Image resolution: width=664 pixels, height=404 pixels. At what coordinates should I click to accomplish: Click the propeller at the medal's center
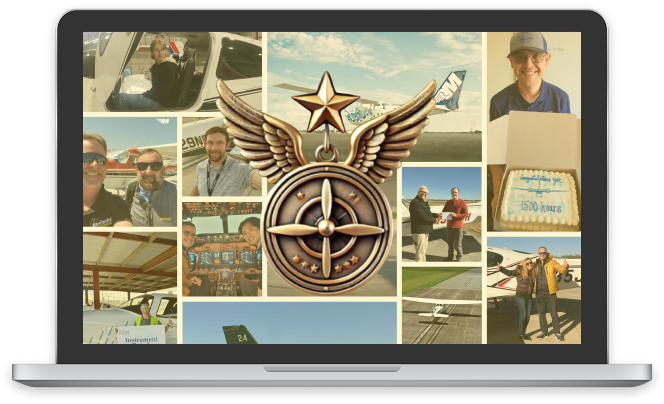coord(324,226)
